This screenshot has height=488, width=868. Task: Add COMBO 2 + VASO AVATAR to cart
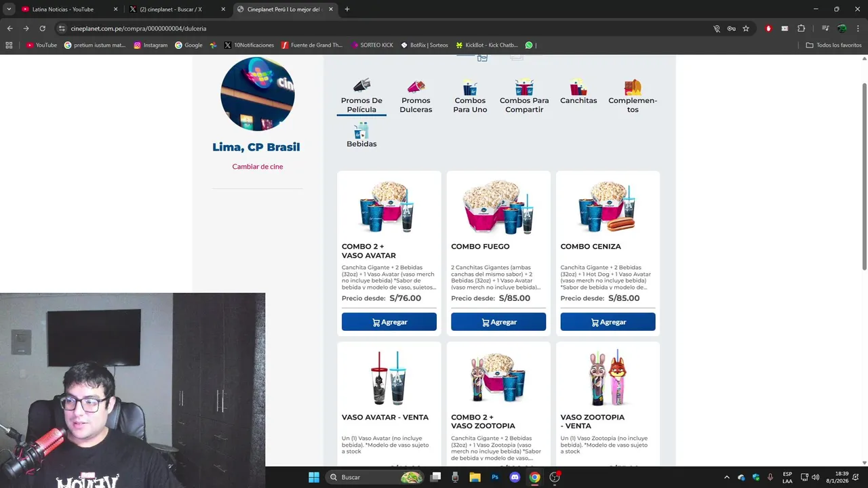pos(389,322)
